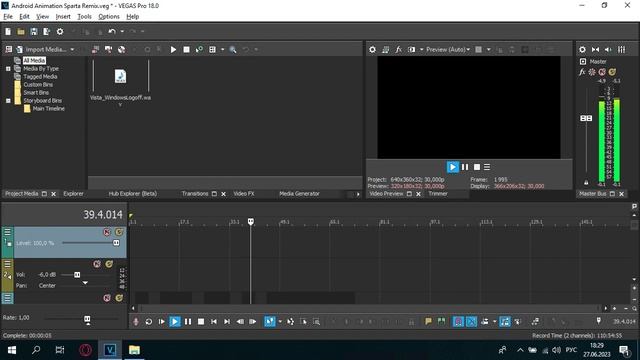Open audio track 2 hamburger menu
This screenshot has height=360, width=640.
[7, 264]
